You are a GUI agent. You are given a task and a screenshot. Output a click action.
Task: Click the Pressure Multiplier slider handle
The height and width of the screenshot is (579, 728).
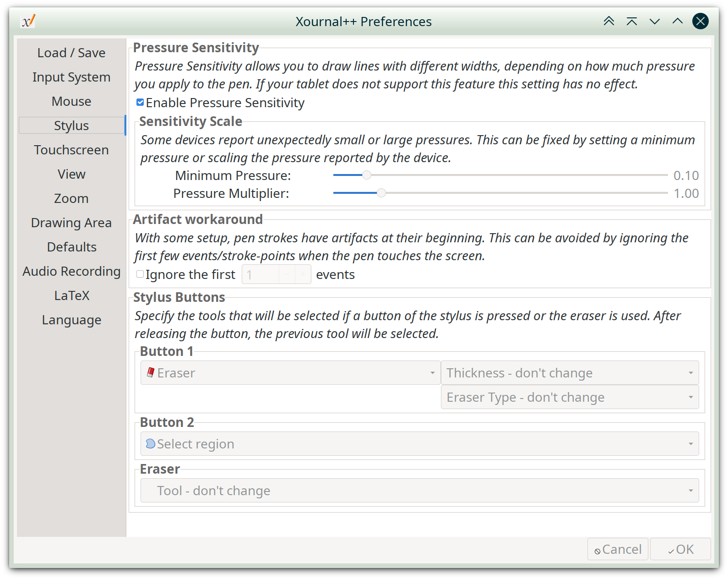click(x=381, y=193)
